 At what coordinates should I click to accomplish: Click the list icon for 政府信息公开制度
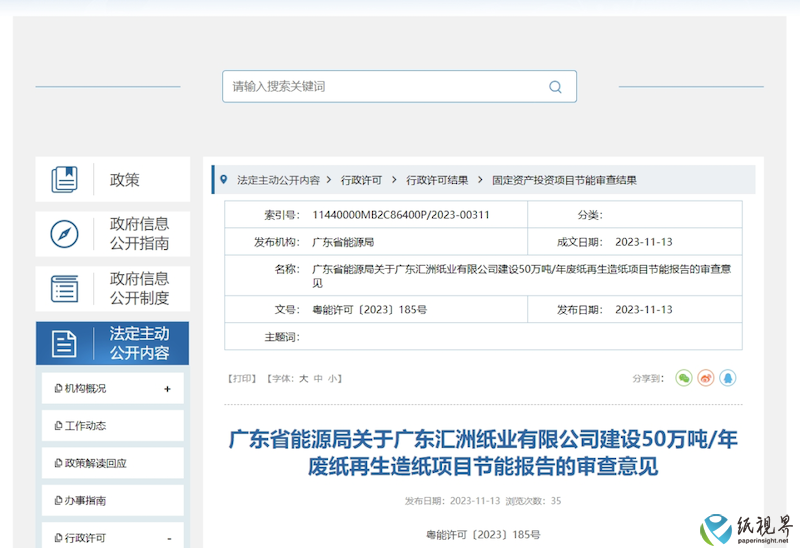pos(64,288)
